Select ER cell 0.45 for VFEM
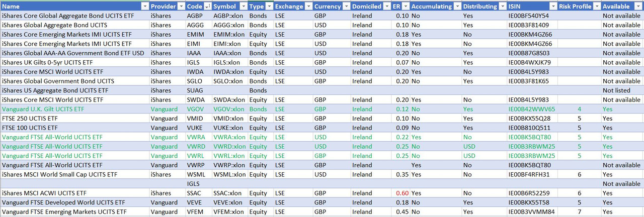Image resolution: width=644 pixels, height=217 pixels. tap(400, 211)
